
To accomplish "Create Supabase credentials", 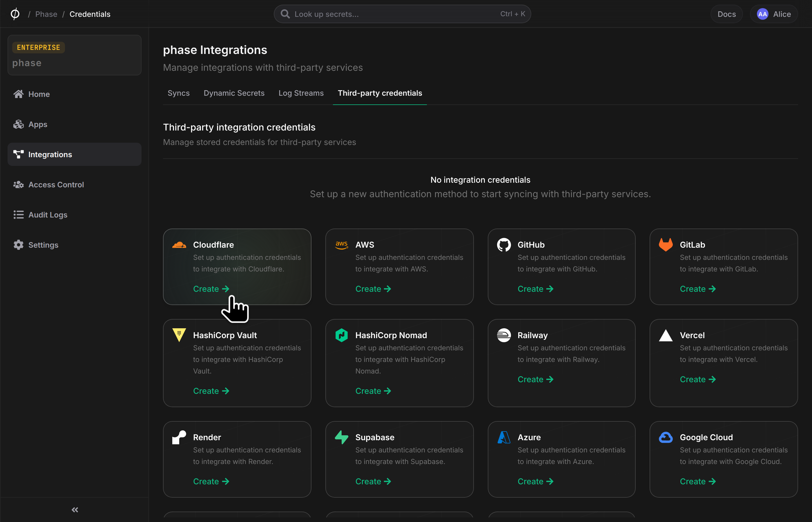I will [373, 481].
